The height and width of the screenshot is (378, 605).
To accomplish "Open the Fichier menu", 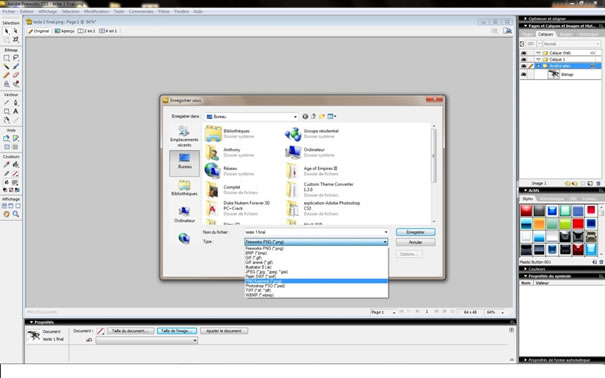I will (x=8, y=12).
